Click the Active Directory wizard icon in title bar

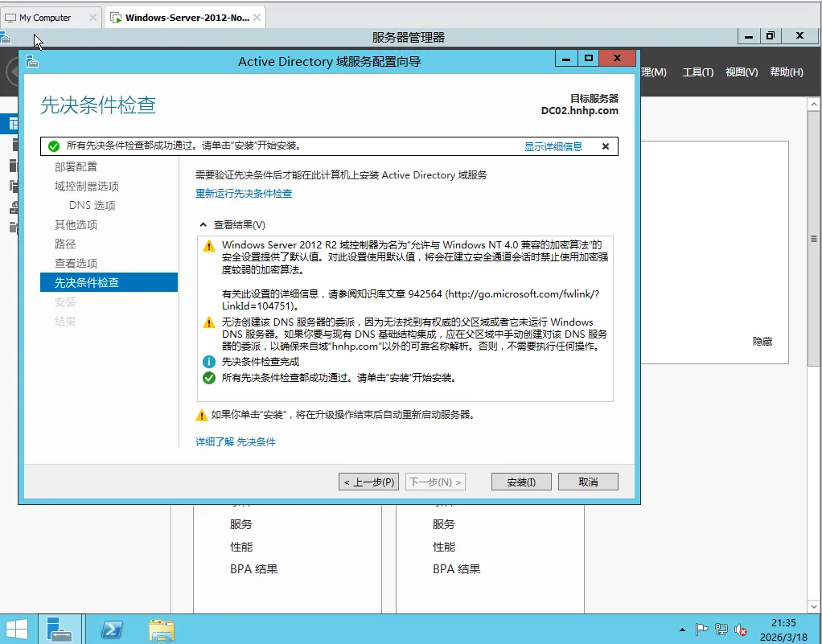(33, 61)
